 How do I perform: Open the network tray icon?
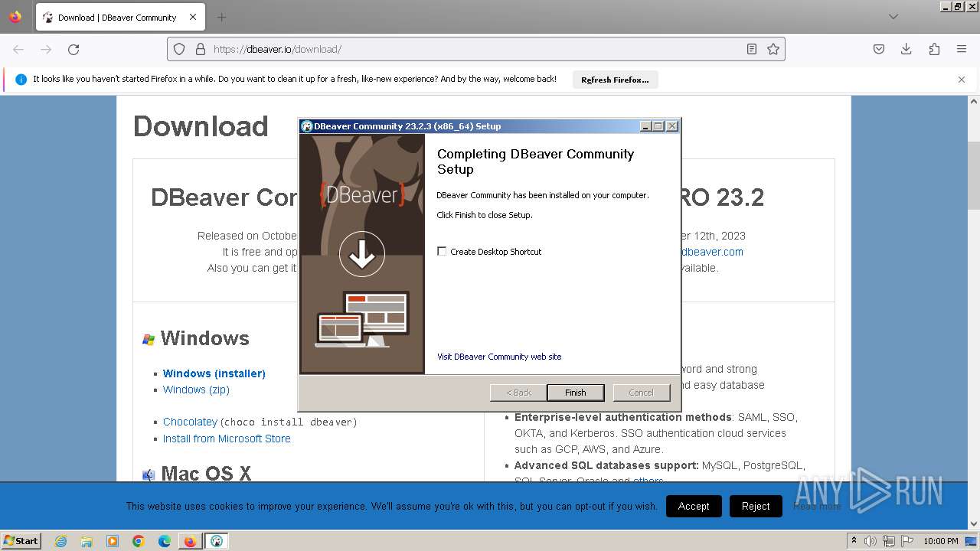(889, 541)
